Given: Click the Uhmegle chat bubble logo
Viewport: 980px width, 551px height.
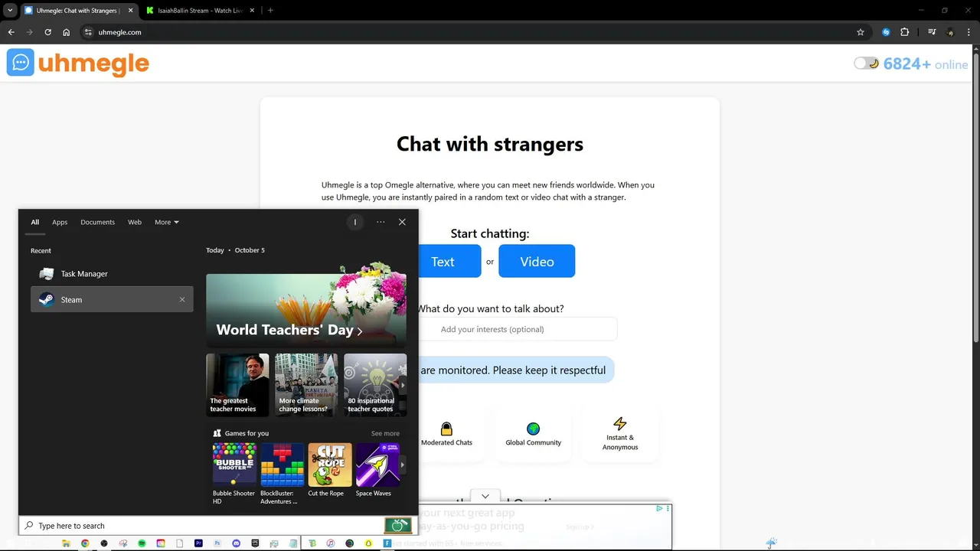Looking at the screenshot, I should (21, 63).
